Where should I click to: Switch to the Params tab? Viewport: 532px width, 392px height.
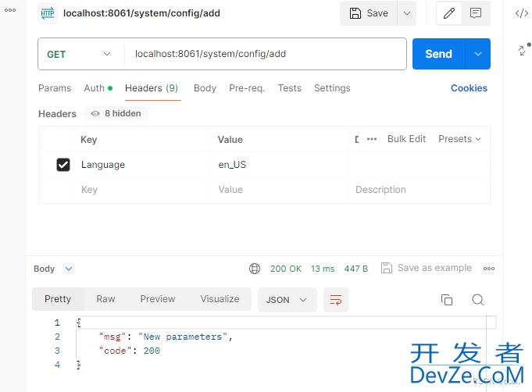pos(55,88)
